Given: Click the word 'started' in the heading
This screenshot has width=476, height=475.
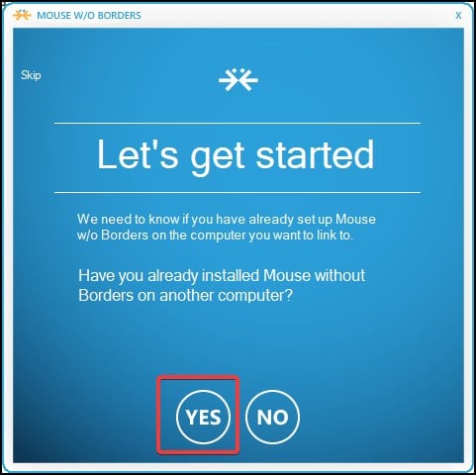Looking at the screenshot, I should [x=316, y=154].
